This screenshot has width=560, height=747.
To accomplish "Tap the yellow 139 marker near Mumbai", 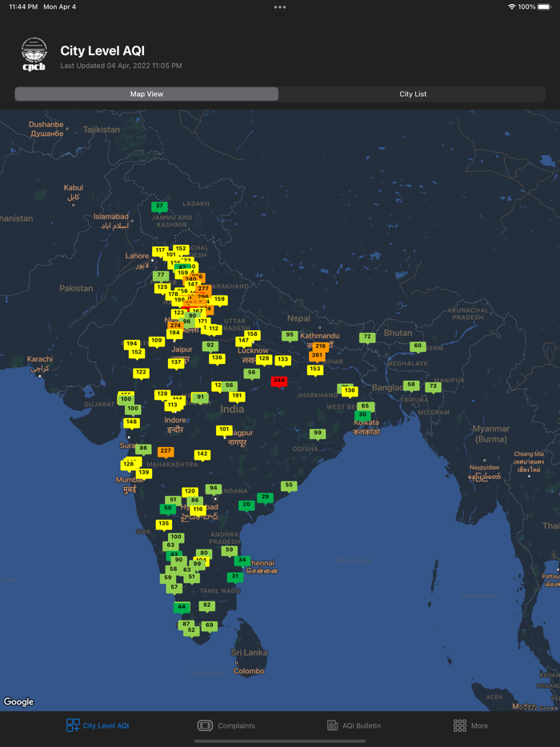I will click(x=144, y=473).
